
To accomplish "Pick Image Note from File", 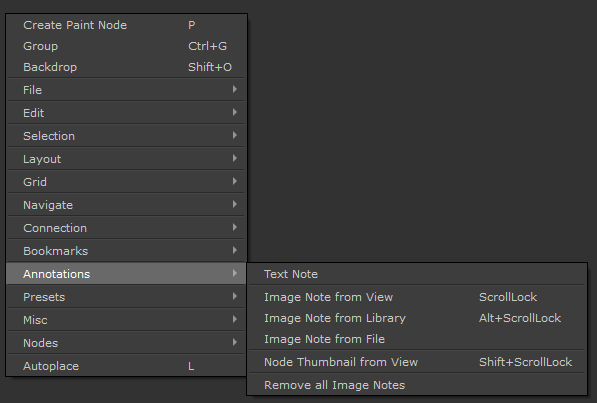I will click(417, 339).
